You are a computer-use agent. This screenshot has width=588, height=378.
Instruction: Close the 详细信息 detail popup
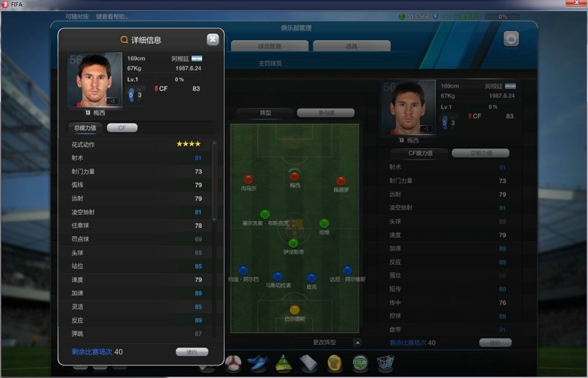(212, 39)
